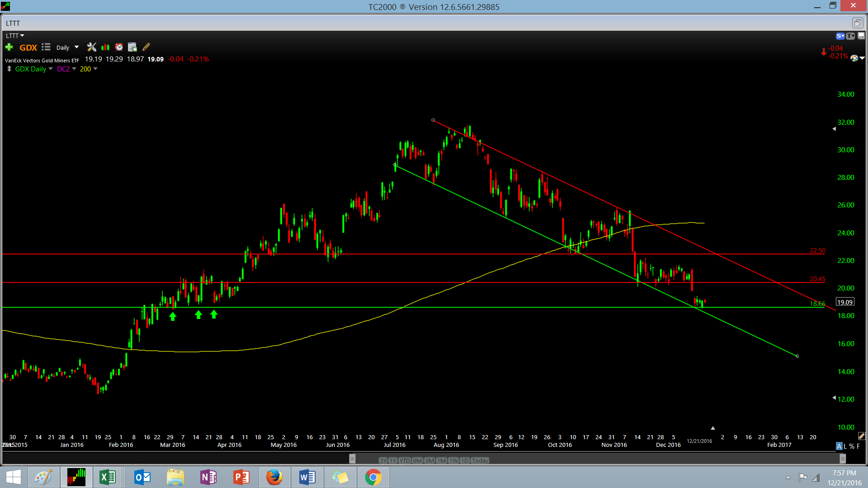Set the time range to 1D
Viewport: 868px width, 488px height.
point(465,460)
